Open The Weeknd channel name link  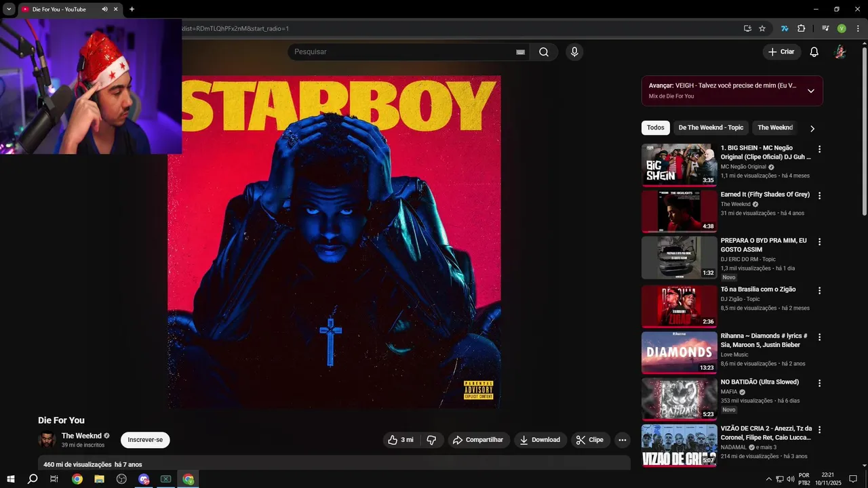(x=81, y=436)
